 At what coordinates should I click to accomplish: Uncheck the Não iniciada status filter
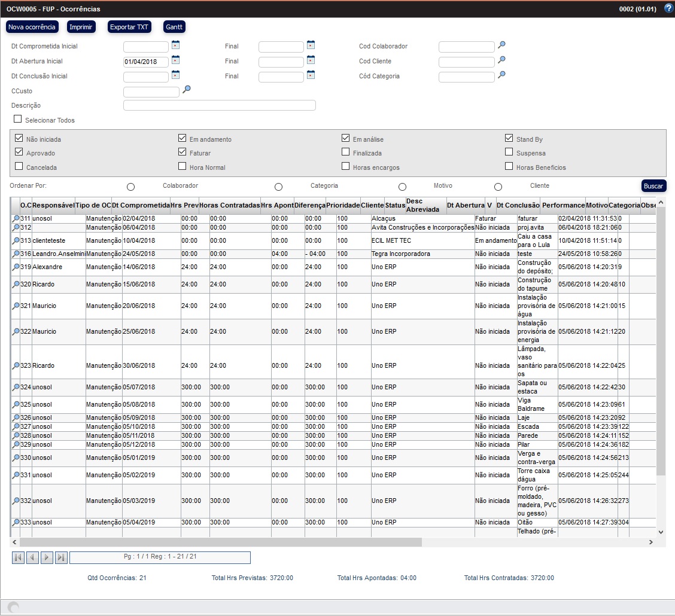coord(19,138)
